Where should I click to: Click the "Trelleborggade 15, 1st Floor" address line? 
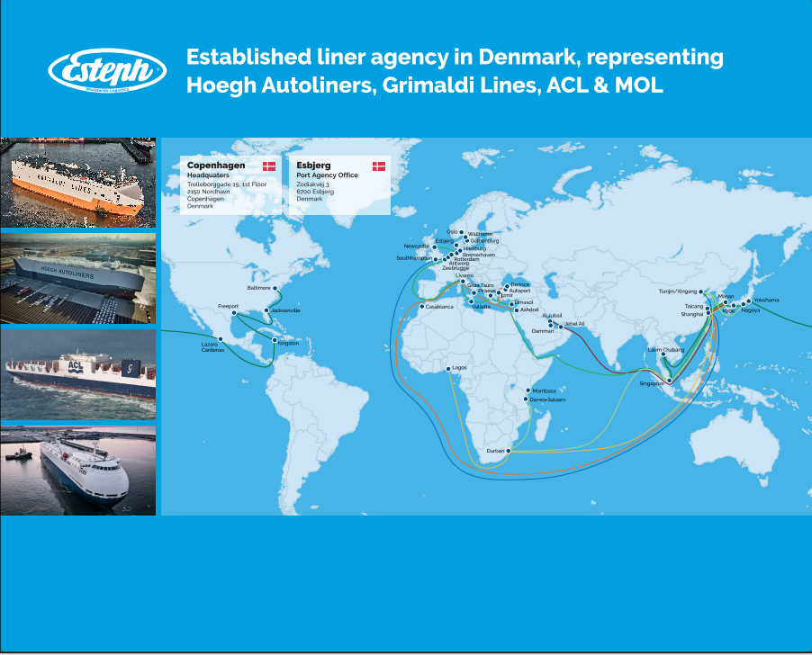click(227, 184)
